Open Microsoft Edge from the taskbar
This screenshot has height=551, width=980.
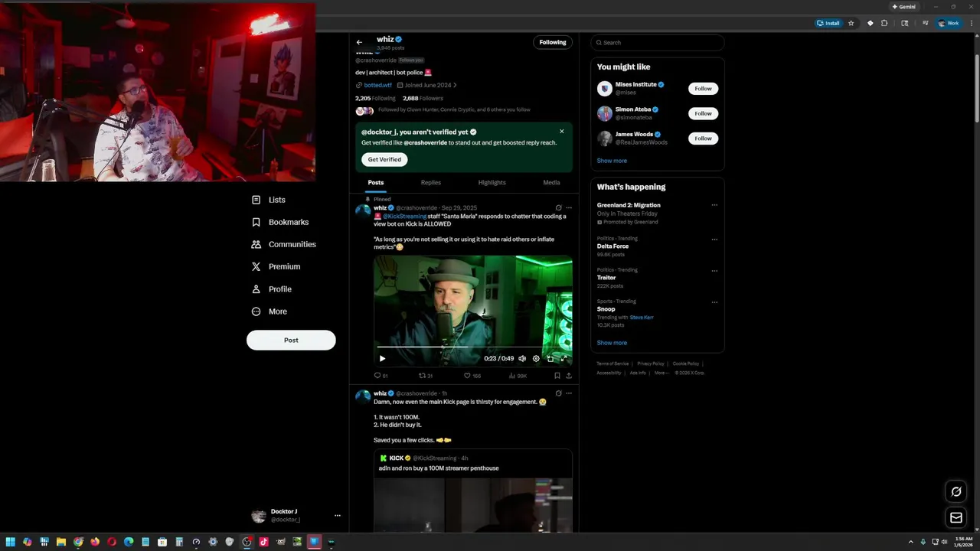coord(129,542)
